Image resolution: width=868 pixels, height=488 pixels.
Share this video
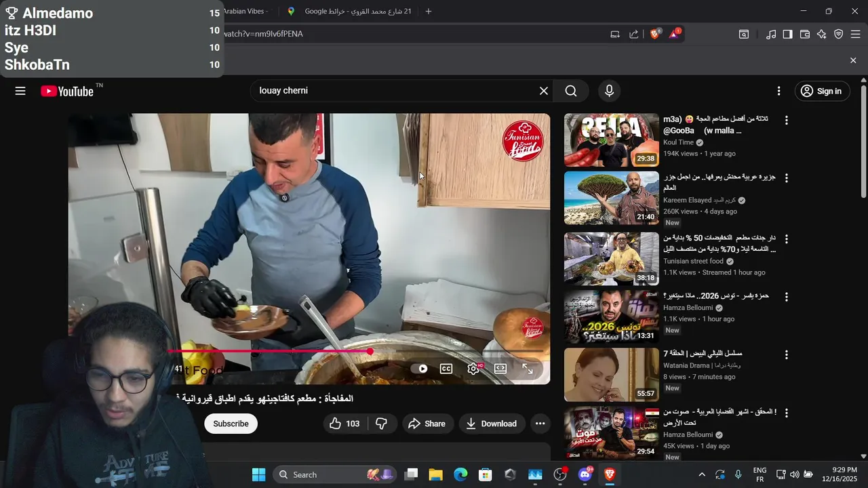pos(427,424)
